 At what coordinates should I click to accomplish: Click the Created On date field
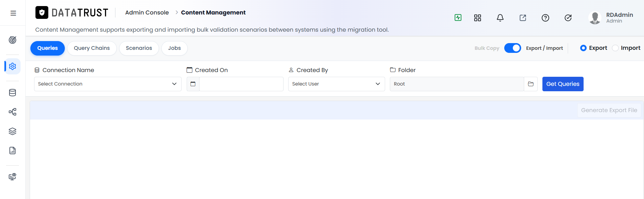click(x=241, y=84)
